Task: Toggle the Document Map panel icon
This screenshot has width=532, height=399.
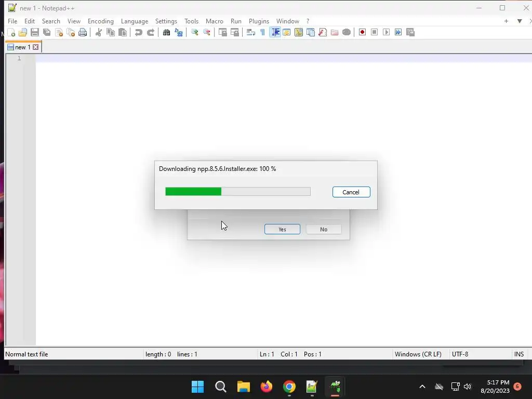Action: (299, 33)
